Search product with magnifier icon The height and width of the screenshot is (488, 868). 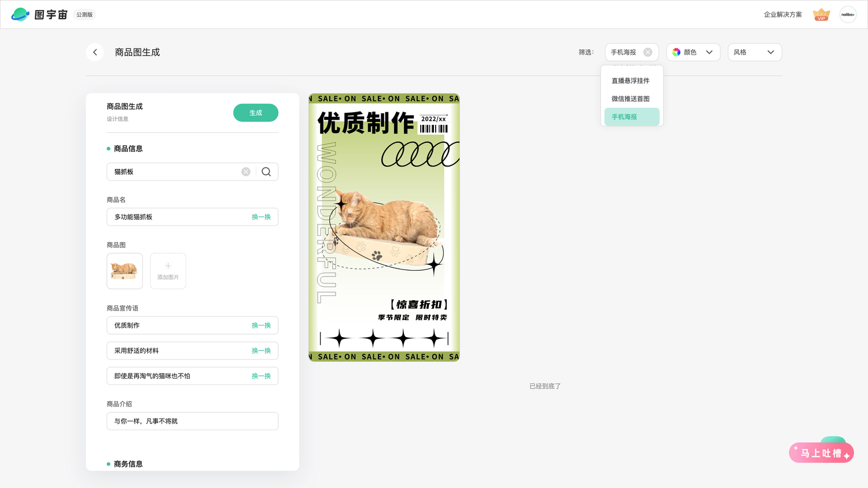[x=266, y=172]
